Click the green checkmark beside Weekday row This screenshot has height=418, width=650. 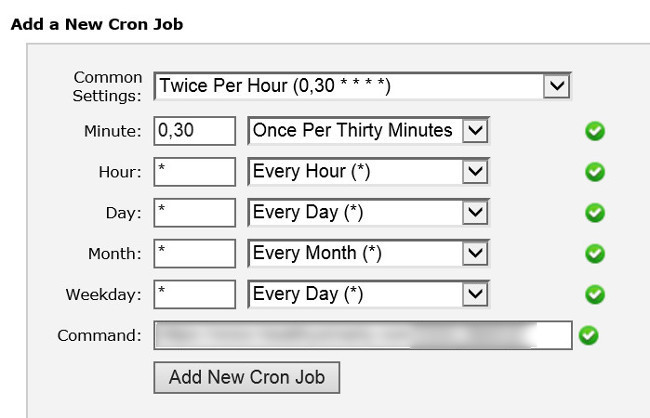tap(595, 295)
